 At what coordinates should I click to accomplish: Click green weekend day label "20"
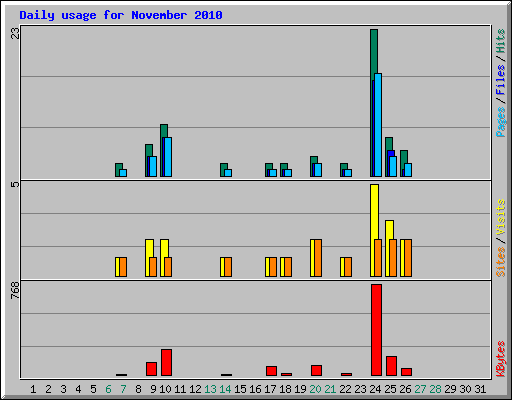tap(315, 389)
